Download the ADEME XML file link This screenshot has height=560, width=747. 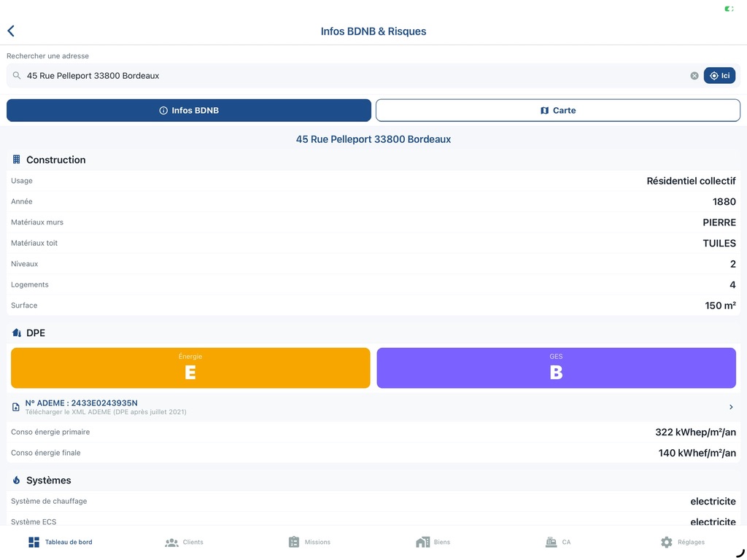pos(106,412)
